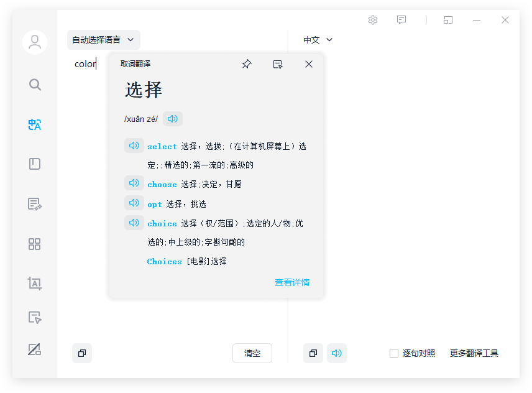Open the feedback chat icon
The height and width of the screenshot is (393, 532).
[x=401, y=20]
